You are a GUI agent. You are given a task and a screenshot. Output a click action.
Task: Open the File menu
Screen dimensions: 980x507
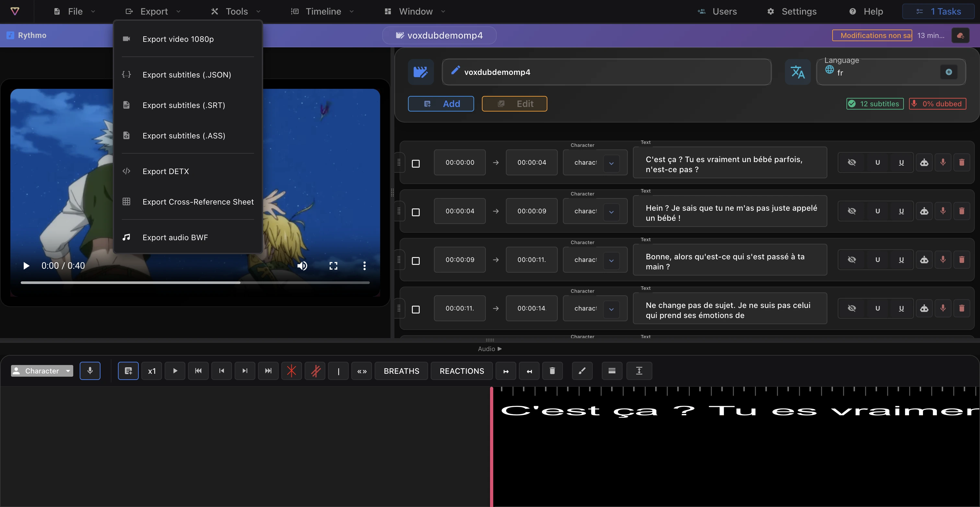pyautogui.click(x=75, y=11)
